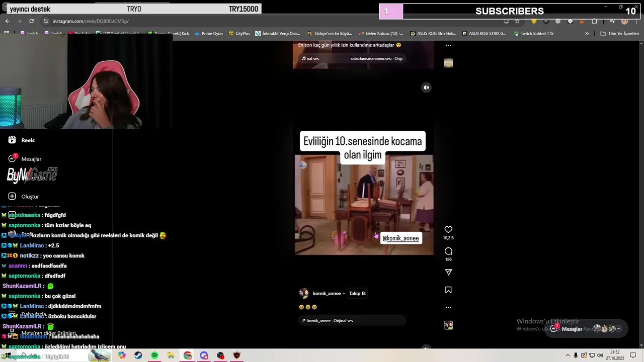Click the Oluştur create button in sidebar
This screenshot has width=644, height=362.
click(24, 196)
